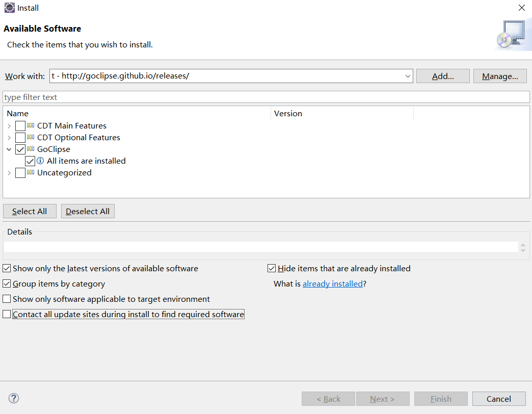
Task: Select the GoClipse tree row label
Action: pyautogui.click(x=54, y=149)
